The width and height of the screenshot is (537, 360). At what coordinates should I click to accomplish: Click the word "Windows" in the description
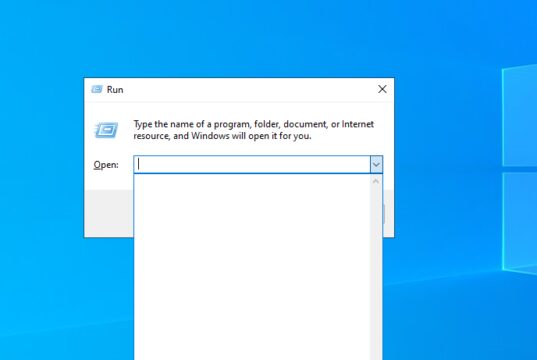pyautogui.click(x=210, y=136)
